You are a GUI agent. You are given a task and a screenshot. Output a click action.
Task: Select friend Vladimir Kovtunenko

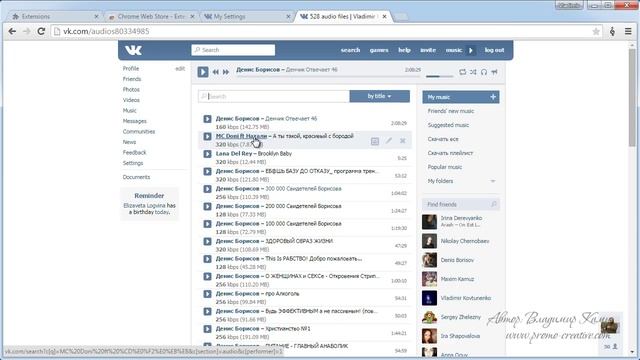466,298
